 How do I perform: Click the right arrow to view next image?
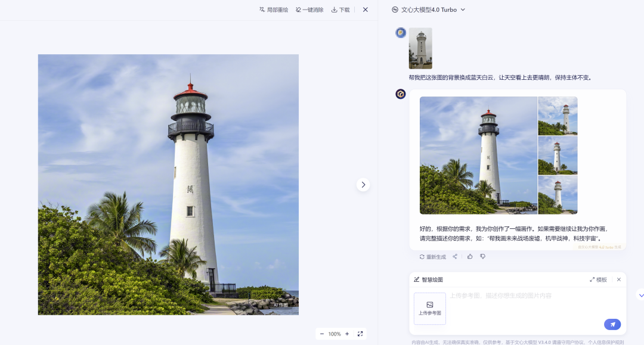click(363, 185)
